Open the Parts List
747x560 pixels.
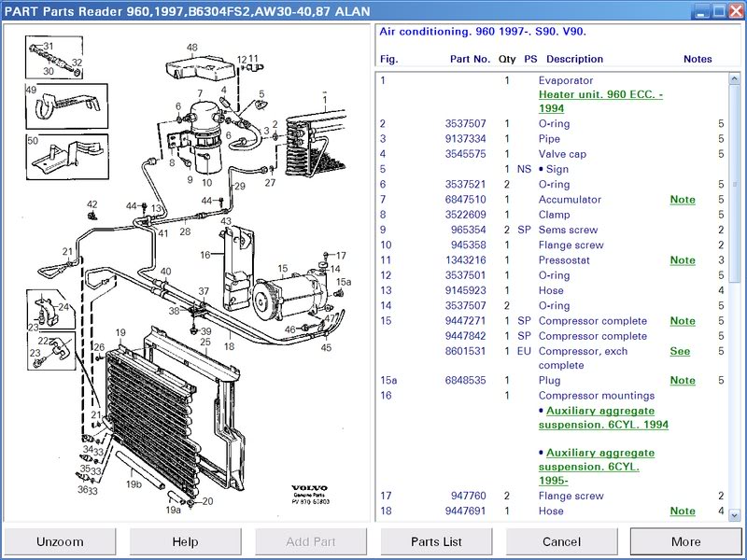(434, 541)
